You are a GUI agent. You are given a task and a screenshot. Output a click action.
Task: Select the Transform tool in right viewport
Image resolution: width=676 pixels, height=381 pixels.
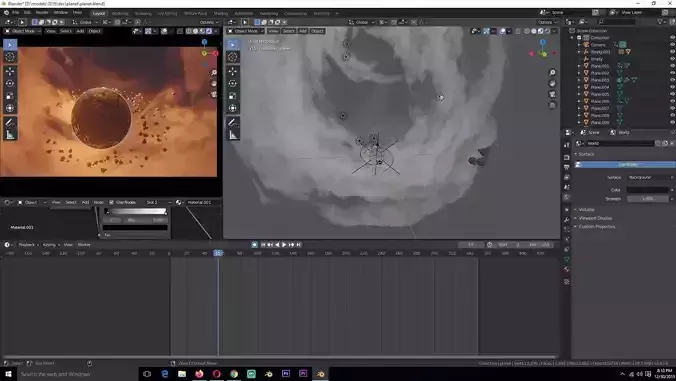[233, 108]
